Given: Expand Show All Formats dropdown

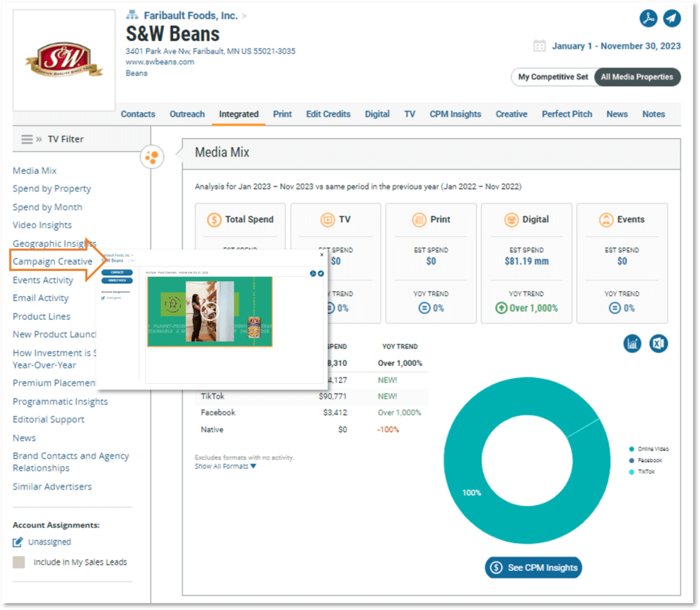Looking at the screenshot, I should click(226, 466).
